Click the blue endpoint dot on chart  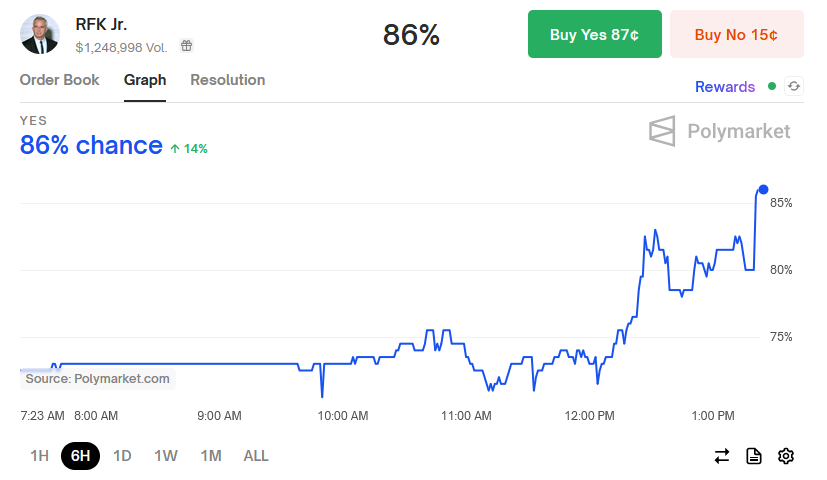[763, 189]
